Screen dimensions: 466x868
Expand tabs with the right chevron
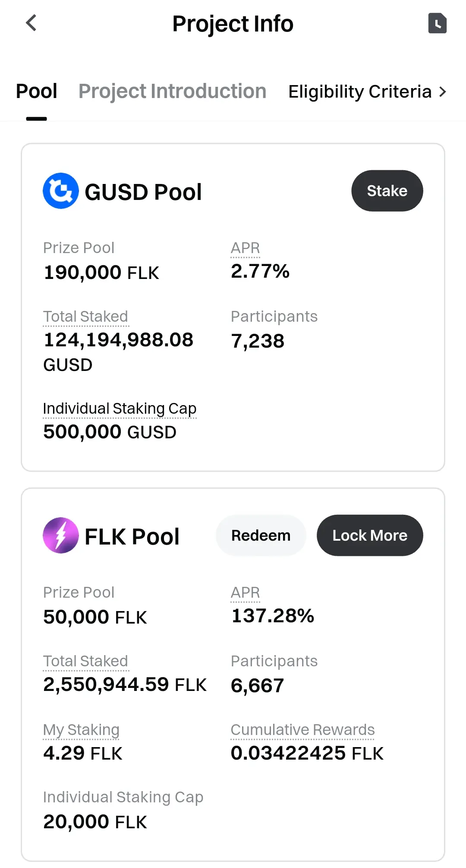pyautogui.click(x=442, y=92)
